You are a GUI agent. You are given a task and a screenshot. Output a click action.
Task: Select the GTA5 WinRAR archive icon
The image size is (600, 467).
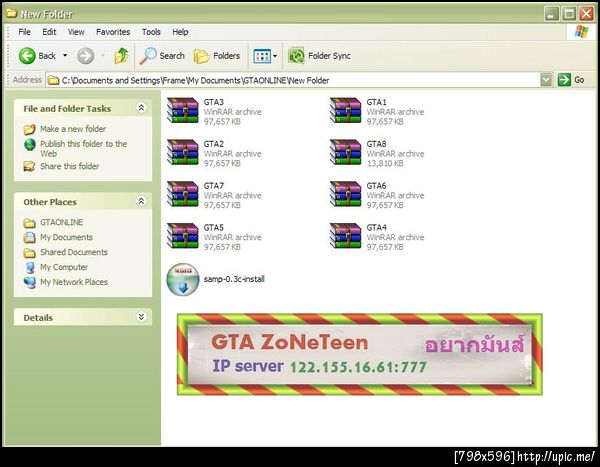183,235
